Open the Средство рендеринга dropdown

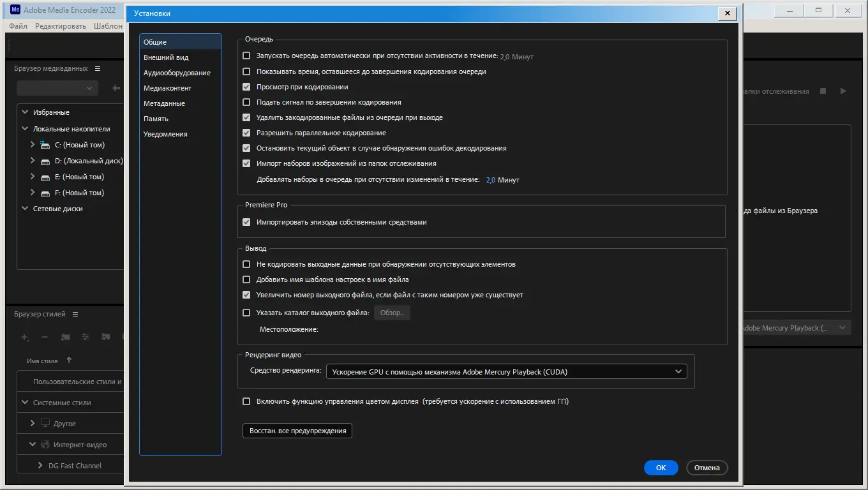click(506, 371)
